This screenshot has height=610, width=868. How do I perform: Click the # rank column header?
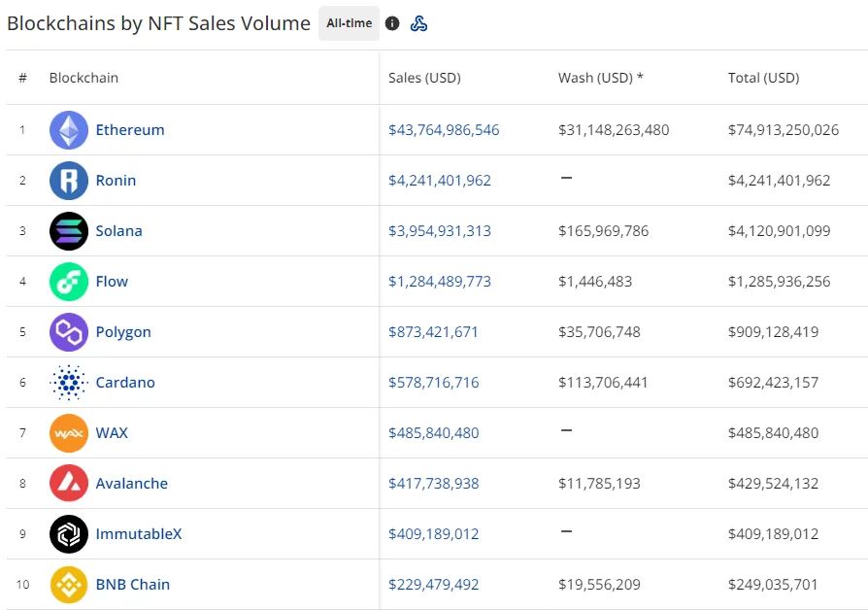tap(22, 78)
